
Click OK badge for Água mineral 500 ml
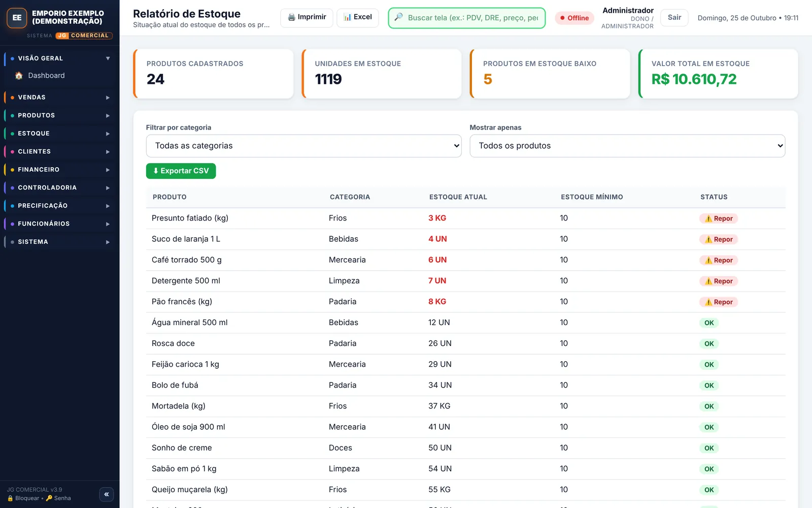709,323
